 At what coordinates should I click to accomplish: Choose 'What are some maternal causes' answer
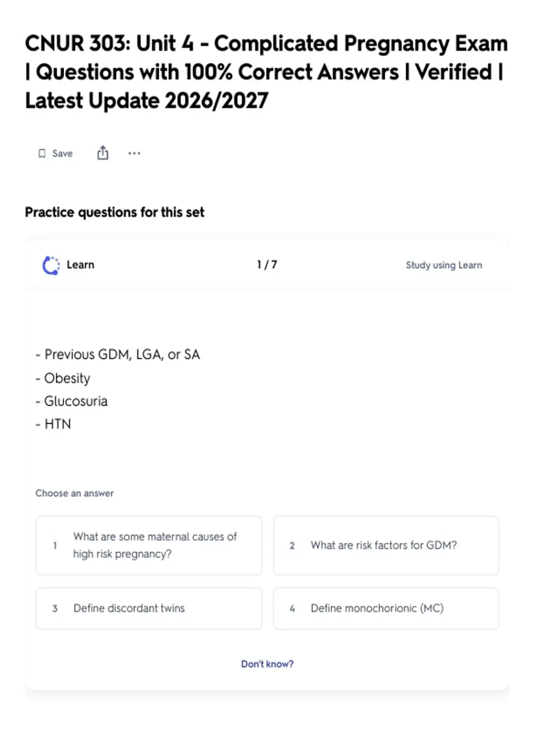tap(149, 545)
